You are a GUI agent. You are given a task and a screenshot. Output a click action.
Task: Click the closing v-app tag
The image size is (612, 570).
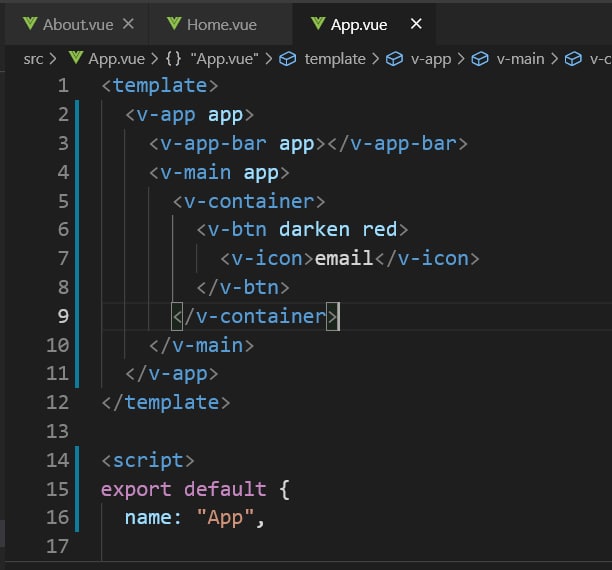pos(172,374)
